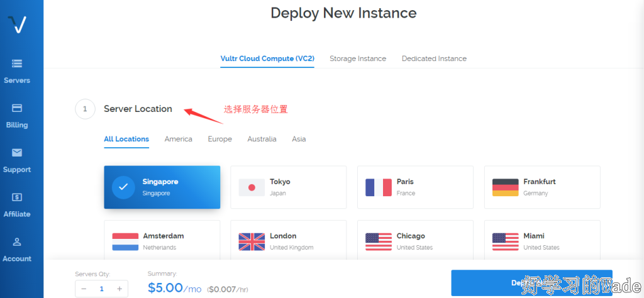Select the Singapore location card
This screenshot has height=298, width=644.
(162, 187)
